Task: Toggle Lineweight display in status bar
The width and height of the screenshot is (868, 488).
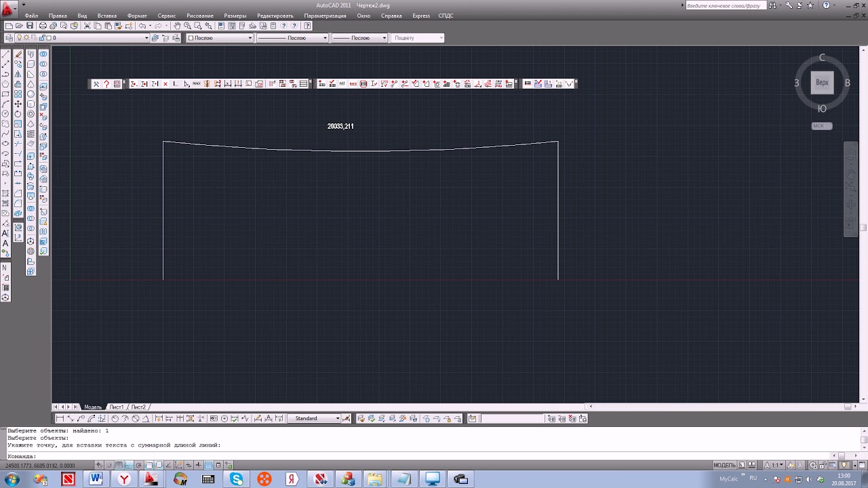Action: pos(198,466)
